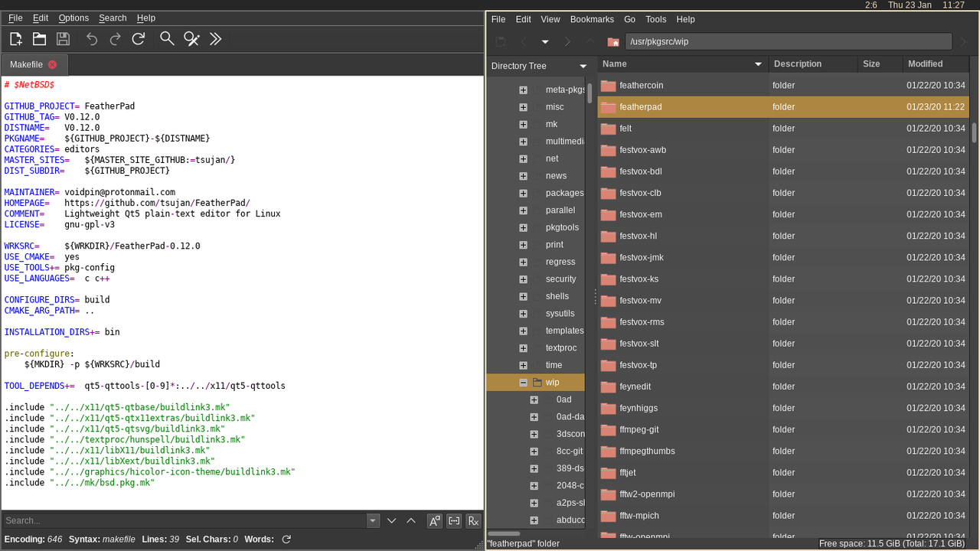Expand the 0ad folder under wip
The height and width of the screenshot is (551, 980).
click(x=534, y=399)
